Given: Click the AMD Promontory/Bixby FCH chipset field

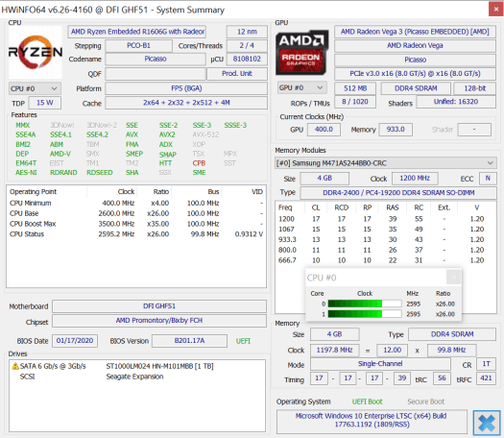Looking at the screenshot, I should pos(159,321).
